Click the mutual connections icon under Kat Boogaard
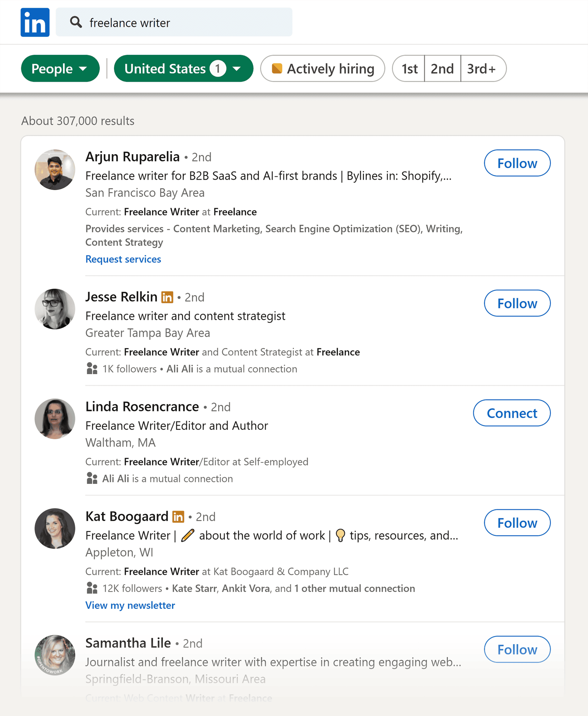Viewport: 588px width, 716px height. [x=92, y=588]
